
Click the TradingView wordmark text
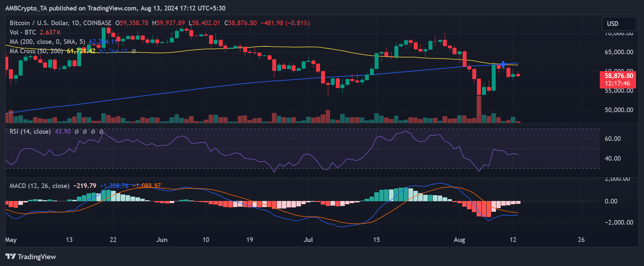[37, 257]
